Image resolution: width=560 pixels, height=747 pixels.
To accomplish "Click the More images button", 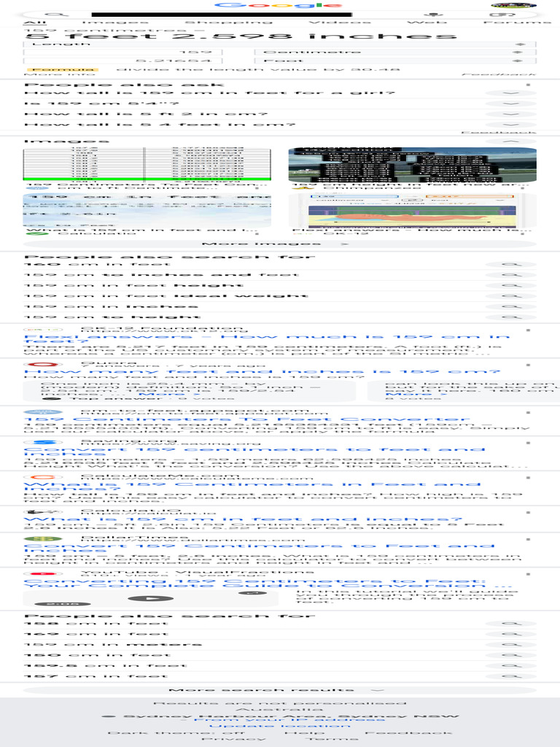I will click(x=279, y=244).
